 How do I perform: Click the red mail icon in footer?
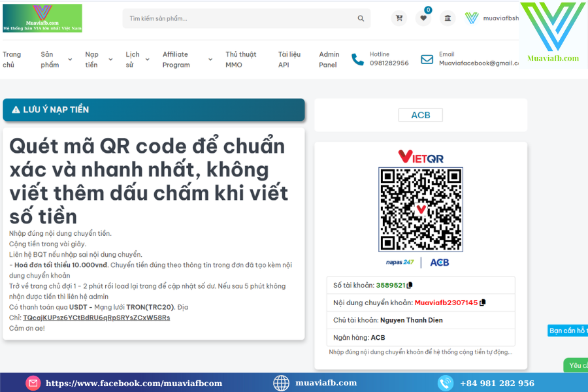pyautogui.click(x=33, y=383)
